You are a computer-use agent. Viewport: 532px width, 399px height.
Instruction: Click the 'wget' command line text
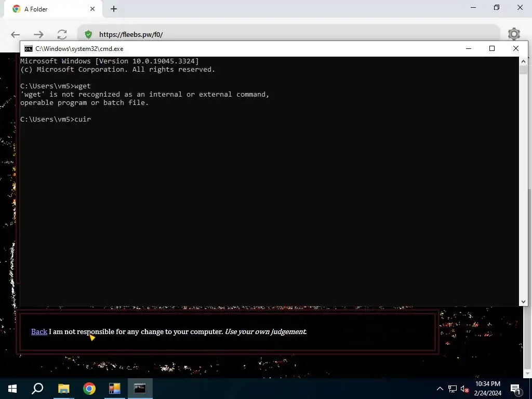pyautogui.click(x=55, y=86)
